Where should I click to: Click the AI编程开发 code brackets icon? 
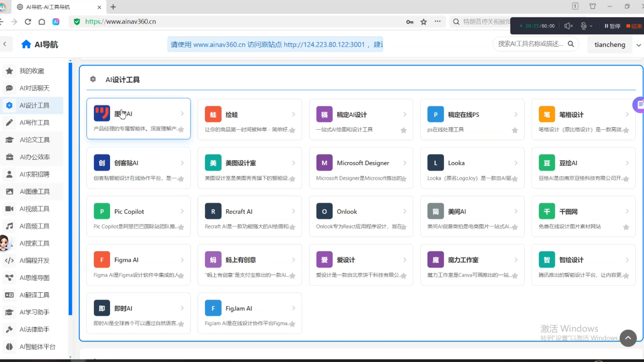(10, 261)
